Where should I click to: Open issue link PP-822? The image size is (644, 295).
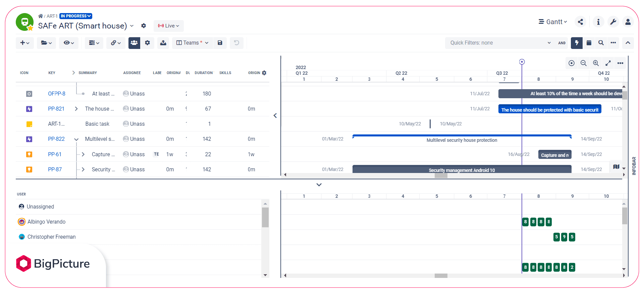(56, 139)
